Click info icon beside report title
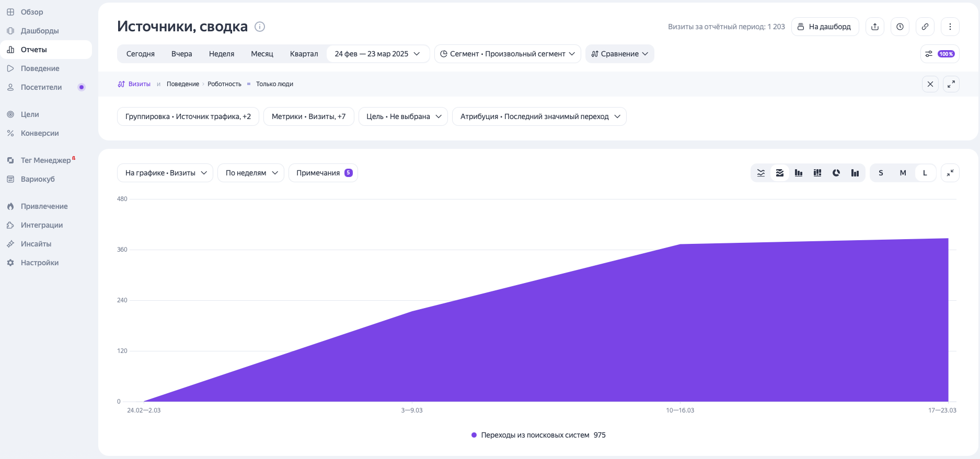 click(x=260, y=27)
